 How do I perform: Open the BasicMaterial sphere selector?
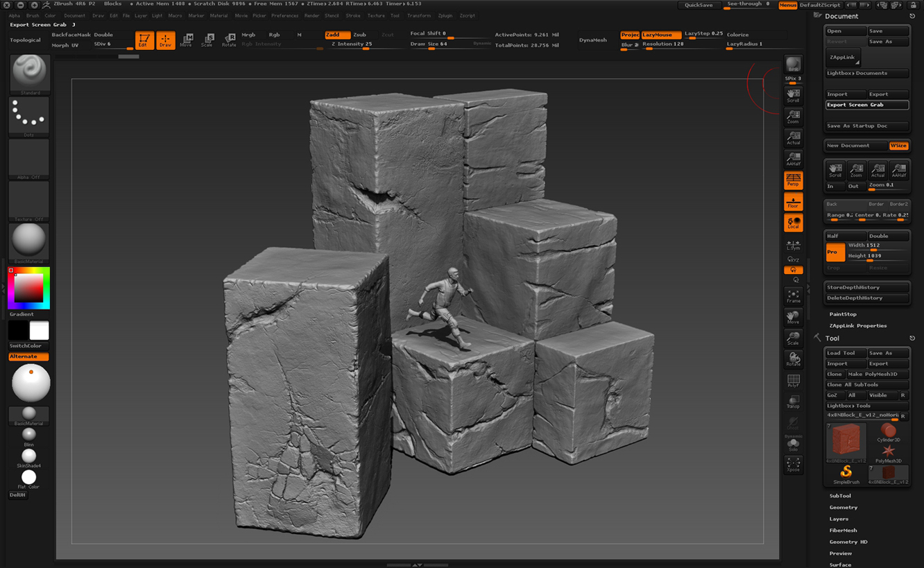point(29,243)
